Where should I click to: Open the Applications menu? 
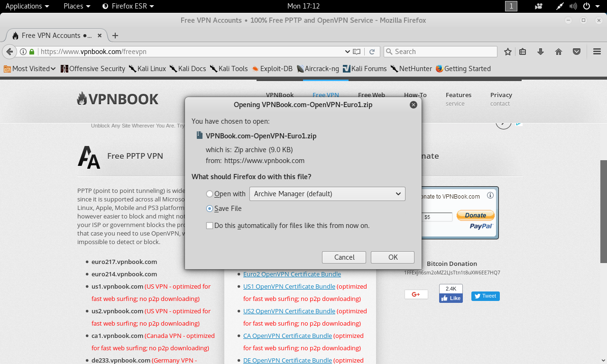pos(27,6)
